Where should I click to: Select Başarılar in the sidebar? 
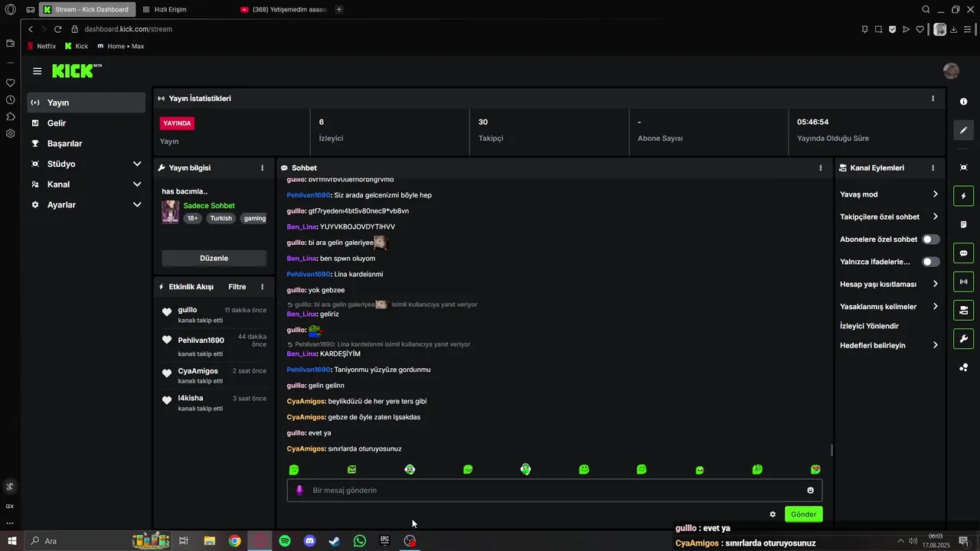[x=86, y=144]
